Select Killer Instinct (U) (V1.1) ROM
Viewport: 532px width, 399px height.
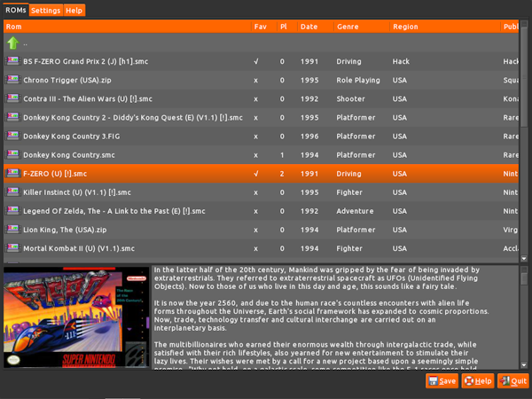point(261,192)
